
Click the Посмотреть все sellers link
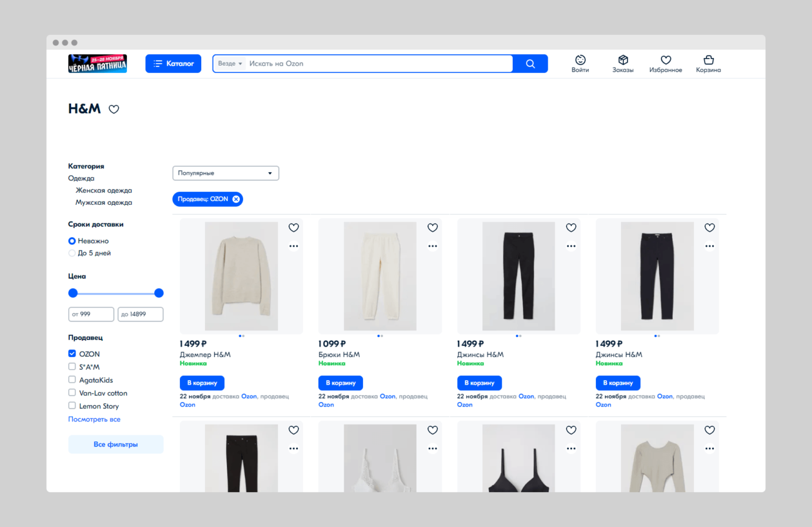coord(94,419)
